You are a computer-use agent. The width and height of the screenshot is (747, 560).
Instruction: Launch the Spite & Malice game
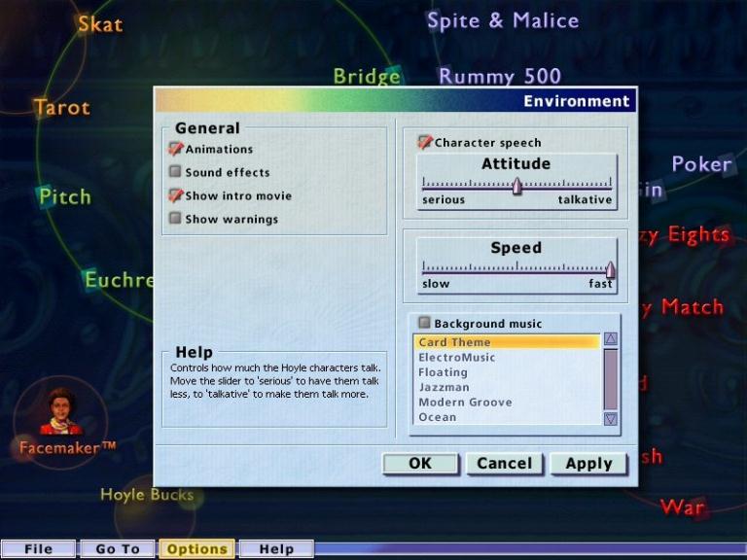[502, 20]
